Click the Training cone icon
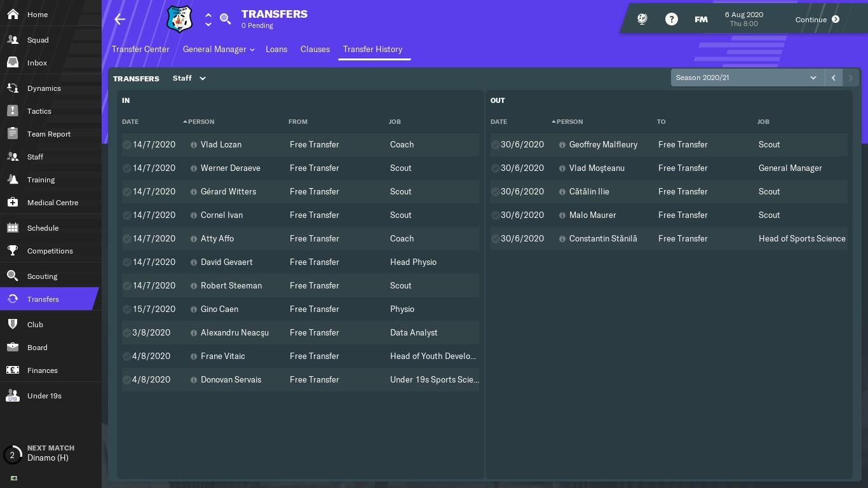 tap(13, 179)
